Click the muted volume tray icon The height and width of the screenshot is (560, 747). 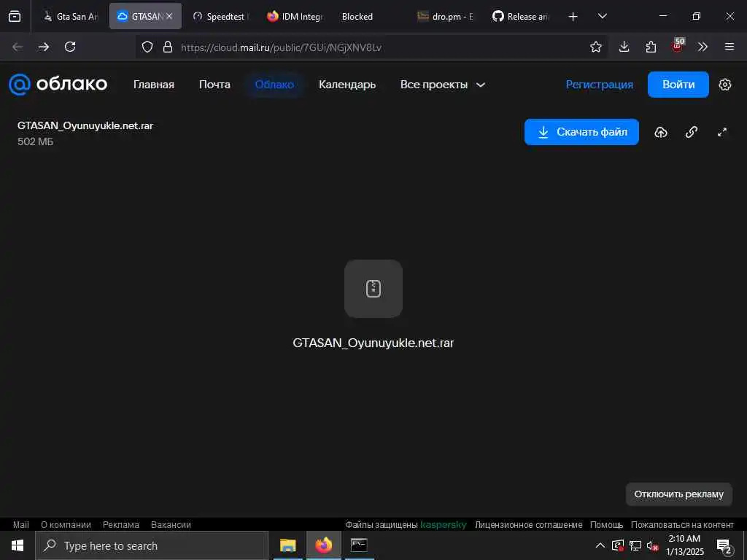click(653, 545)
